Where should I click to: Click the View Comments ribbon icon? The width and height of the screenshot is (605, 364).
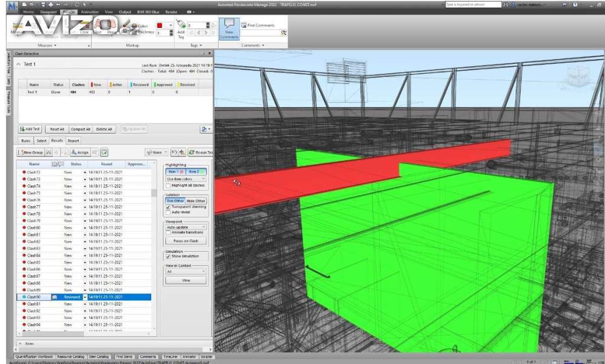229,28
